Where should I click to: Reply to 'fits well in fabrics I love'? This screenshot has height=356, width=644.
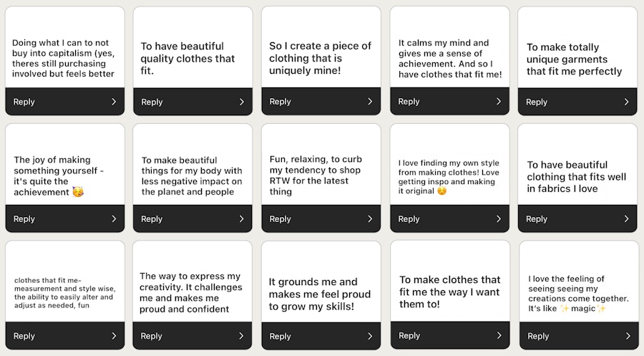(537, 219)
